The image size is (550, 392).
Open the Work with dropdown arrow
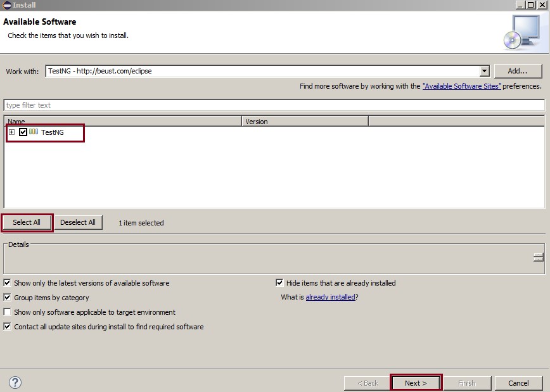(484, 72)
